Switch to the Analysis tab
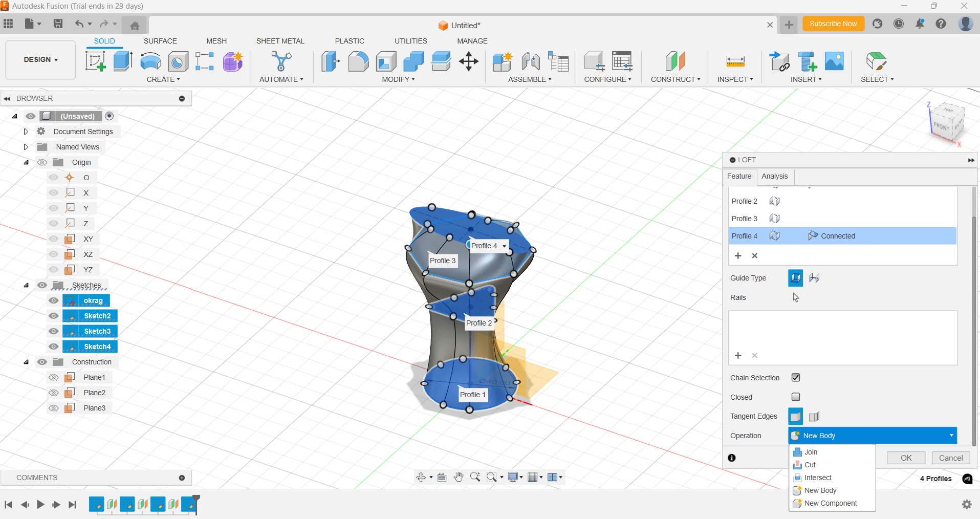Screen dimensions: 980x519 [774, 176]
